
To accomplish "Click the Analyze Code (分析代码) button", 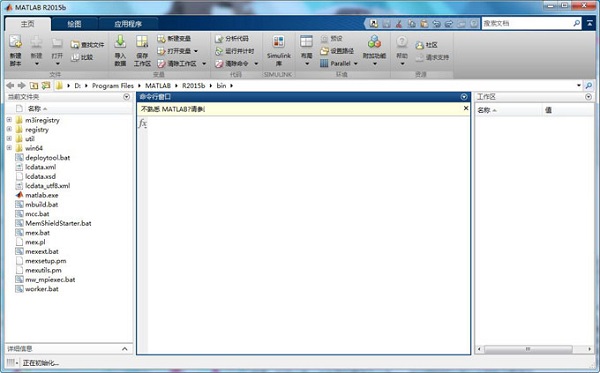I will click(232, 39).
